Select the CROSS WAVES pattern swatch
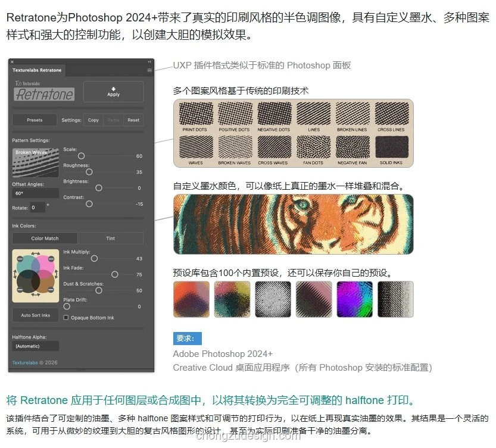496x448 pixels. (x=274, y=147)
